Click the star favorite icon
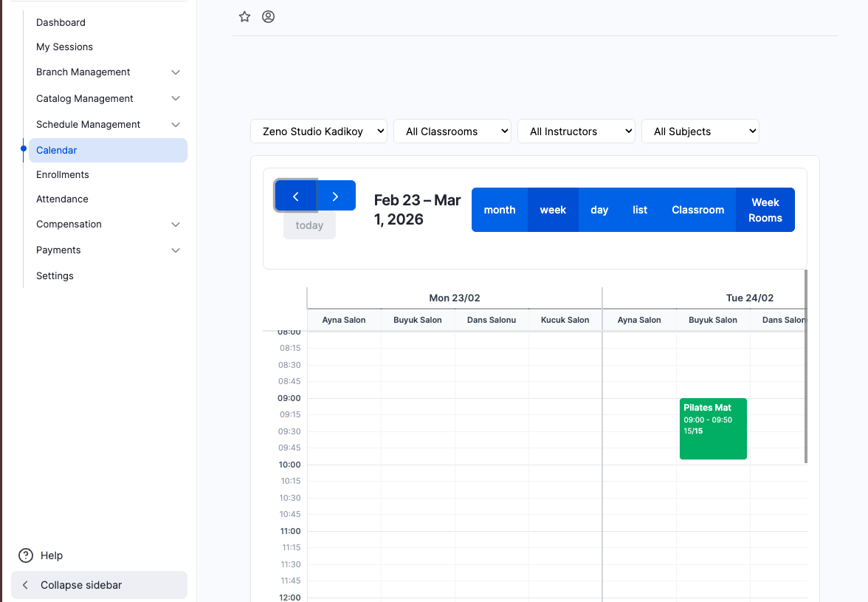Image resolution: width=868 pixels, height=602 pixels. pos(245,16)
